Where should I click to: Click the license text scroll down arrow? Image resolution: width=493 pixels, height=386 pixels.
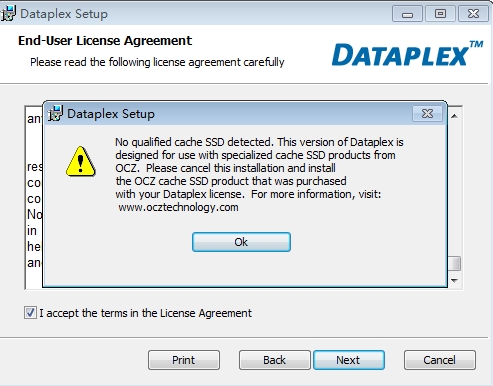click(454, 281)
